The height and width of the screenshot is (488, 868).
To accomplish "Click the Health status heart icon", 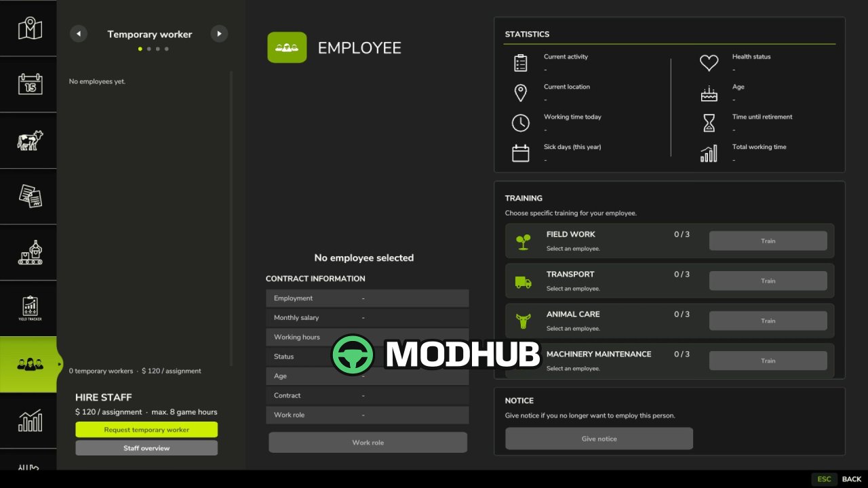I will click(x=709, y=63).
